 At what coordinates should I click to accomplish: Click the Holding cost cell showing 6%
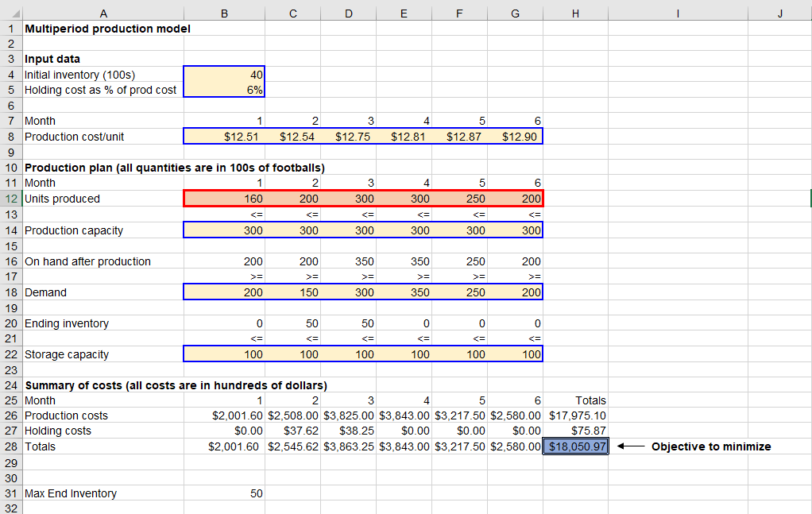[224, 90]
